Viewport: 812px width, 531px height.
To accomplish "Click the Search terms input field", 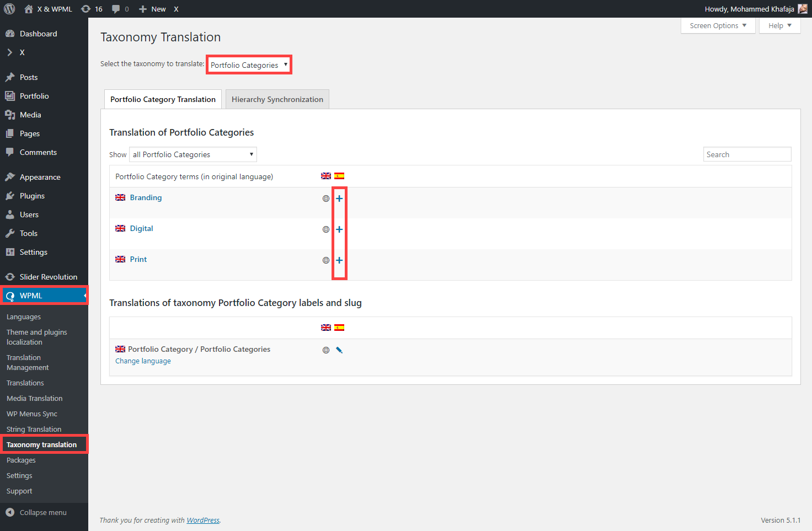I will click(747, 154).
